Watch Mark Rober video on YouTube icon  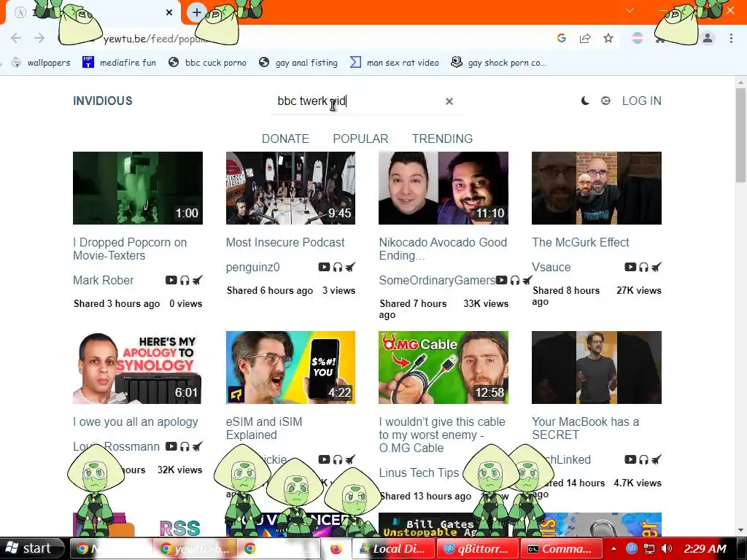pos(171,280)
